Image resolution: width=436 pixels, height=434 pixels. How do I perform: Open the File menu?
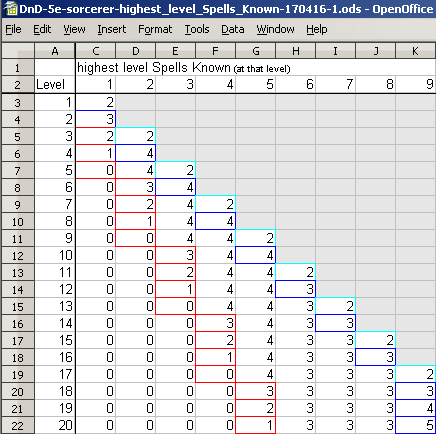tap(13, 29)
